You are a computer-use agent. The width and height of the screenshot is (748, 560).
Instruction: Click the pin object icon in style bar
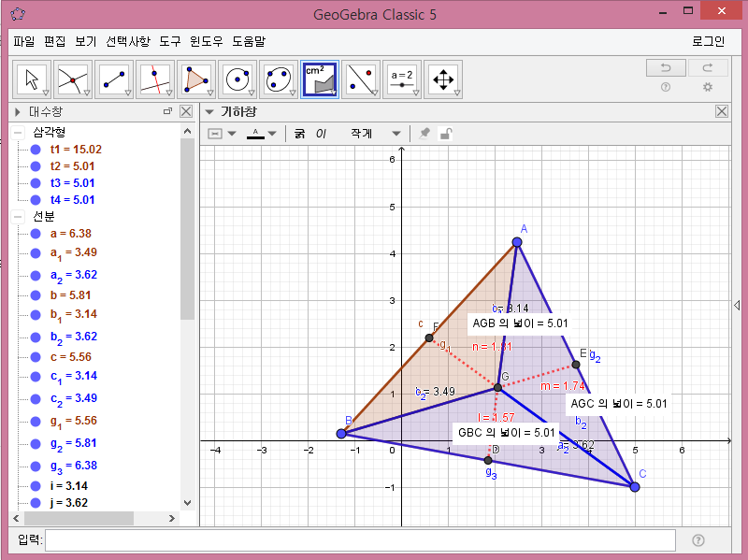coord(424,134)
